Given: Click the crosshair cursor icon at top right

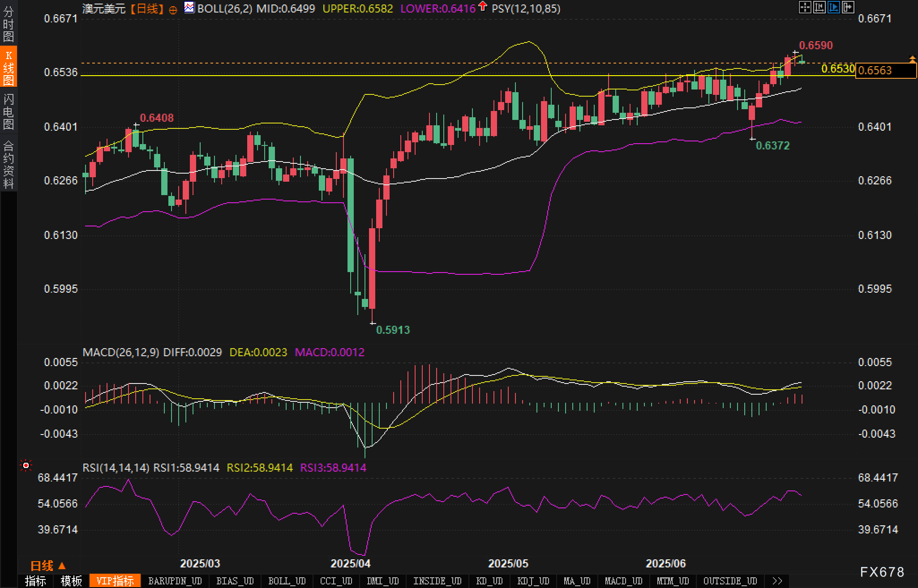Looking at the screenshot, I should (805, 7).
